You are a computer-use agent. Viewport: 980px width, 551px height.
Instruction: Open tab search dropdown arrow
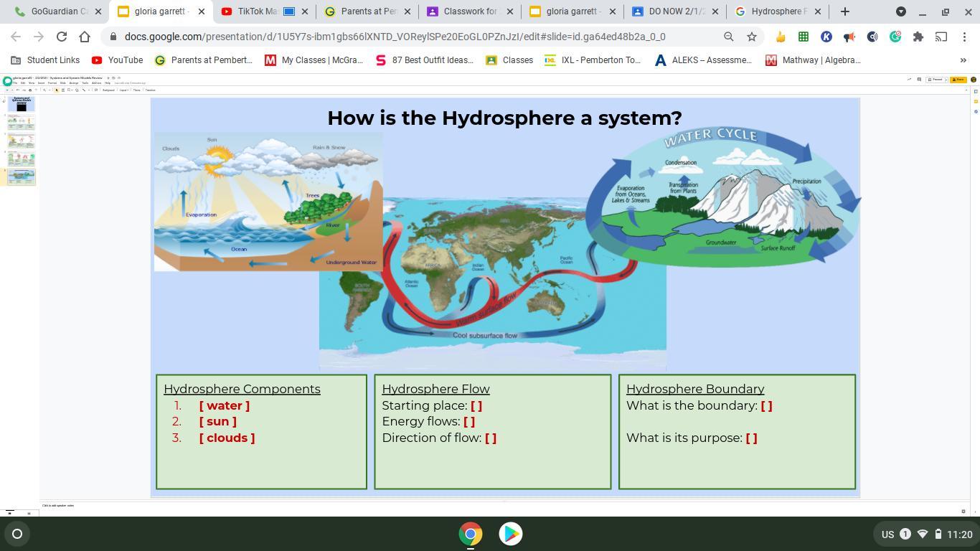900,11
